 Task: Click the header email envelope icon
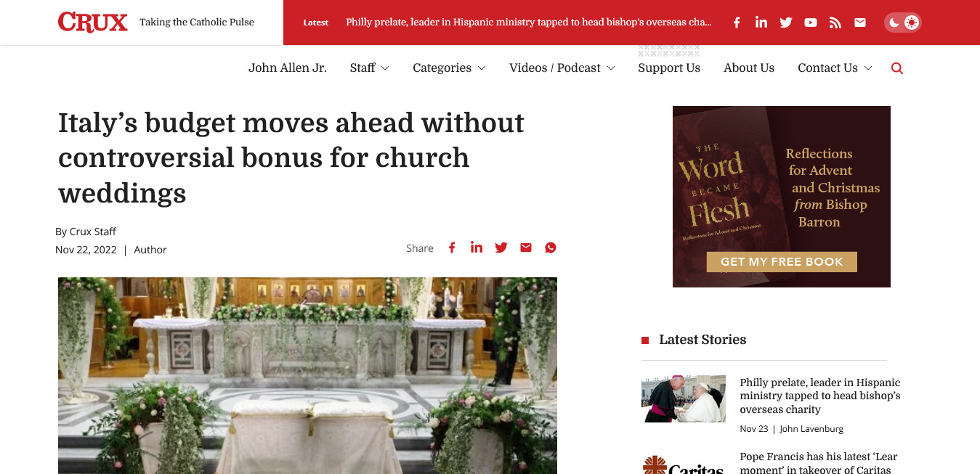pos(860,23)
